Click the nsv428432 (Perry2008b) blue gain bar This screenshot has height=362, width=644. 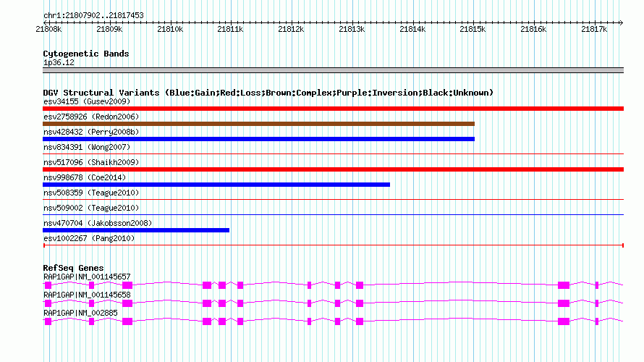259,139
